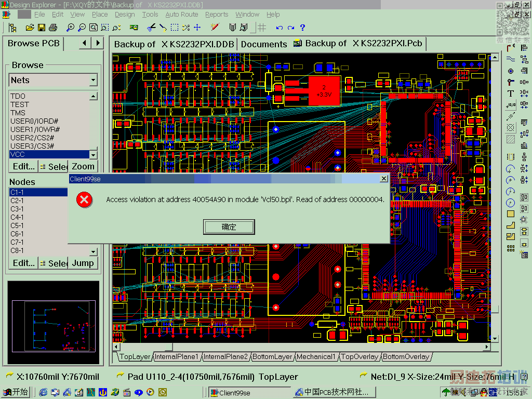
Task: Click the Zoom In magnifier icon
Action: pyautogui.click(x=71, y=28)
